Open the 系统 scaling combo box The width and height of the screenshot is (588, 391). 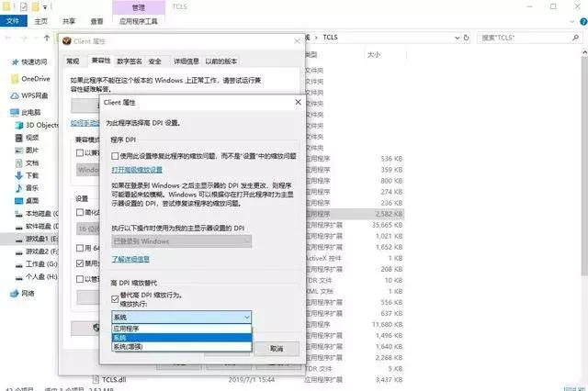(x=182, y=318)
